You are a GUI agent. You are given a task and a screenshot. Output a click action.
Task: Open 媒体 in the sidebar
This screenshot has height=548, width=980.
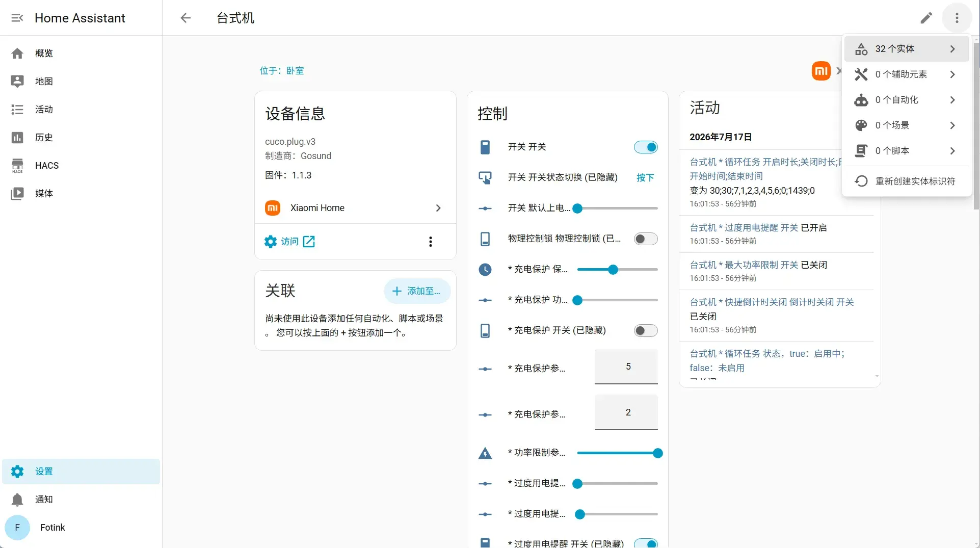tap(81, 193)
